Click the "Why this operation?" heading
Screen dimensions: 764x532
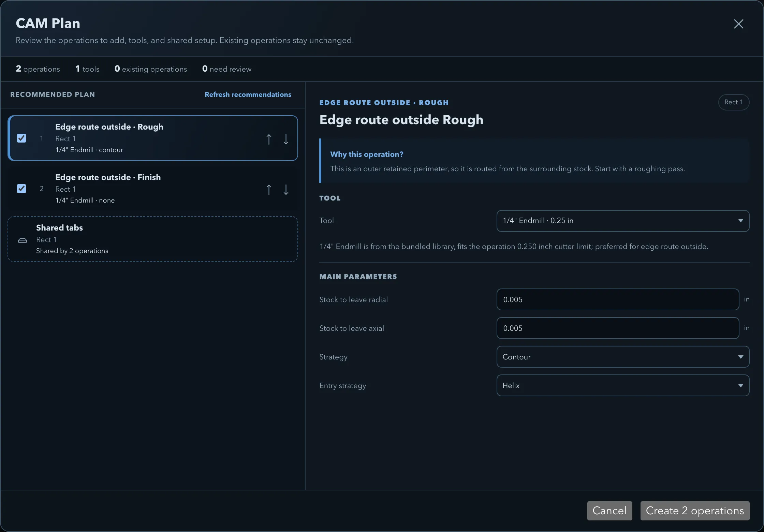(x=367, y=154)
